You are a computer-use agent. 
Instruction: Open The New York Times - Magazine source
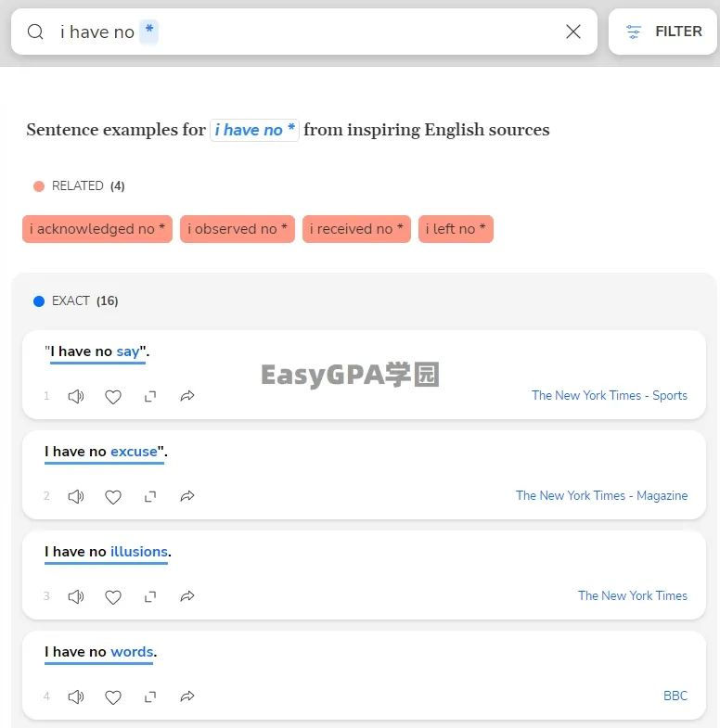(601, 496)
